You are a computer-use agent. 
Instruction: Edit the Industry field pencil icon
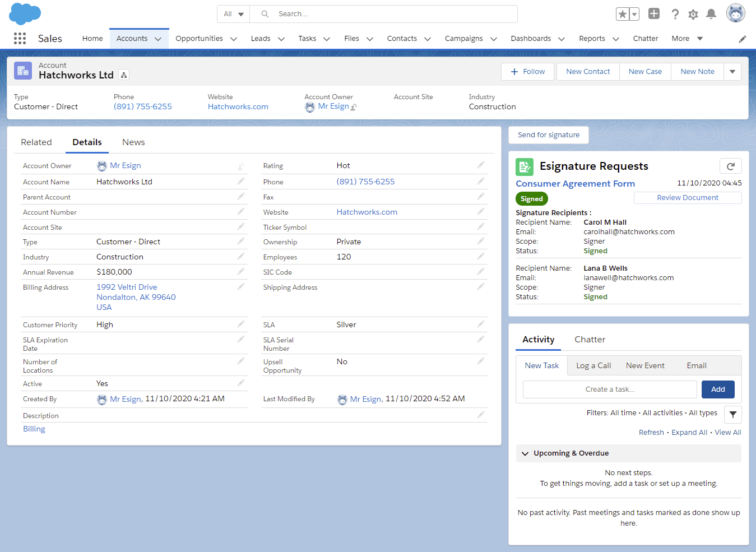241,256
